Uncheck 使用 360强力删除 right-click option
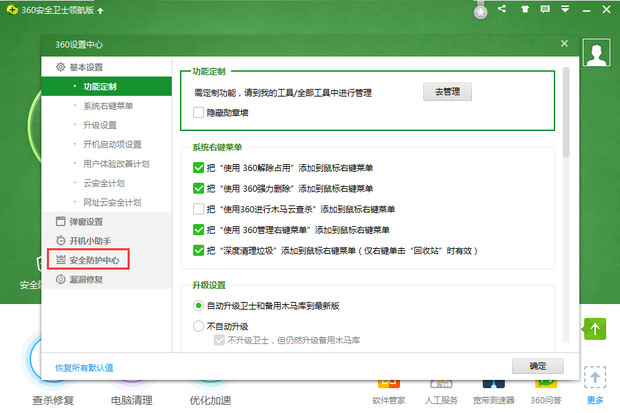This screenshot has height=413, width=620. click(198, 188)
